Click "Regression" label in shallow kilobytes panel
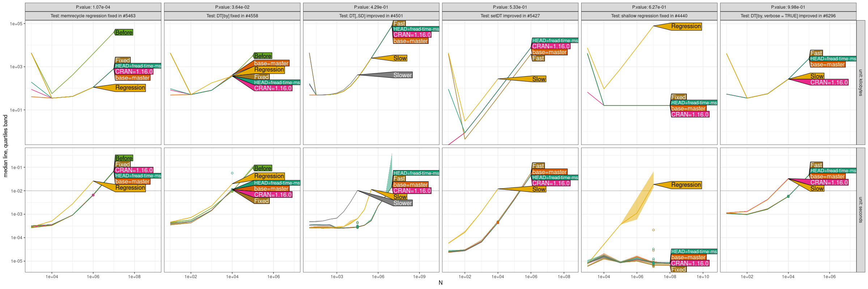Viewport: 868px width, 289px height. coord(686,26)
